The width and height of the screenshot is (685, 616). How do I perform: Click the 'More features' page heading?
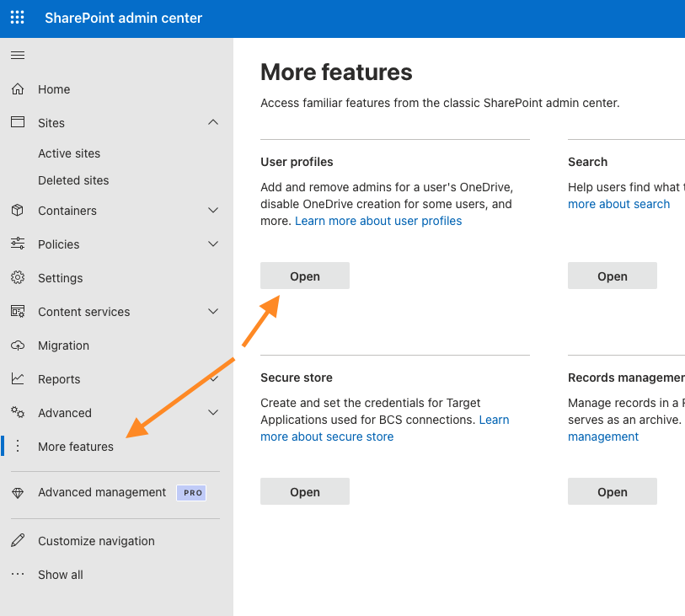(x=336, y=72)
